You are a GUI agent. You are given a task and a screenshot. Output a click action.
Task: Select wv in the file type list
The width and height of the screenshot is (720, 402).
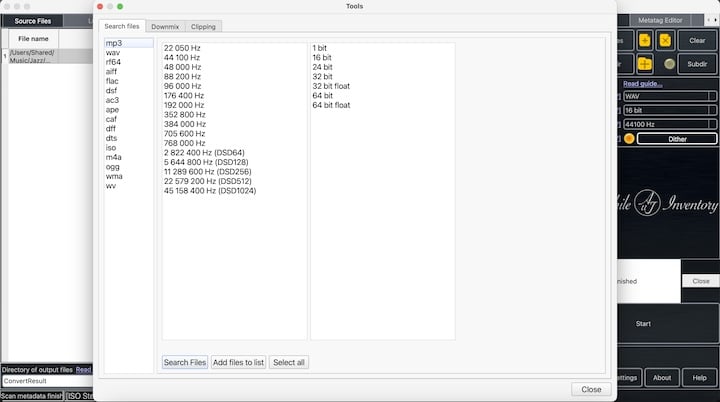coord(129,186)
